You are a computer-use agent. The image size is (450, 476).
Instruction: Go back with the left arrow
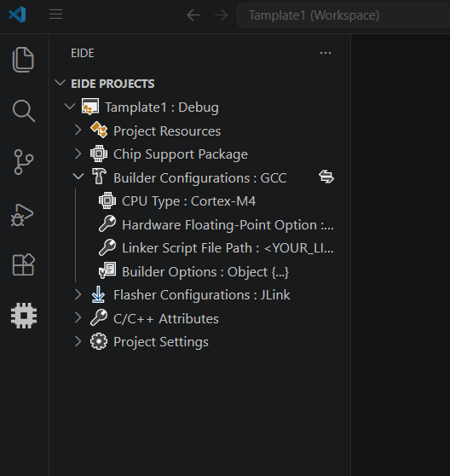[x=193, y=15]
